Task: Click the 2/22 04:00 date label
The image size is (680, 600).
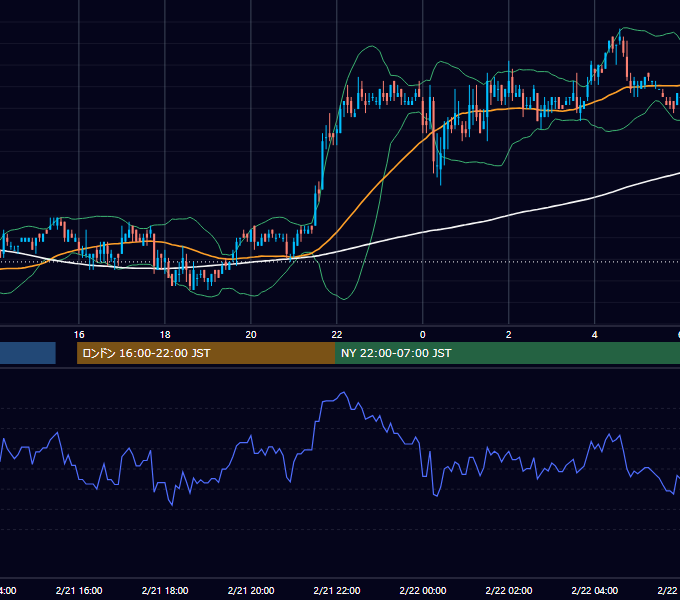Action: [x=594, y=590]
